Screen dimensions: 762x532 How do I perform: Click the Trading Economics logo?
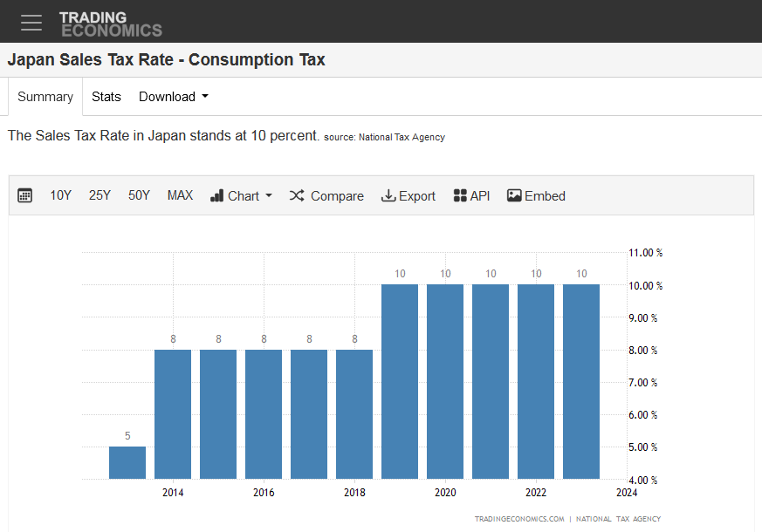point(110,24)
